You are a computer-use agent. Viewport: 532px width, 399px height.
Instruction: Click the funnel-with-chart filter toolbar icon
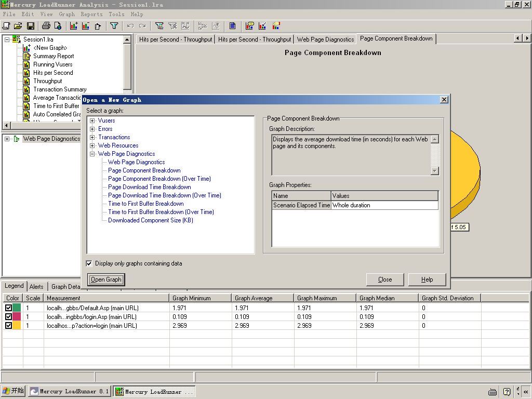tap(159, 26)
